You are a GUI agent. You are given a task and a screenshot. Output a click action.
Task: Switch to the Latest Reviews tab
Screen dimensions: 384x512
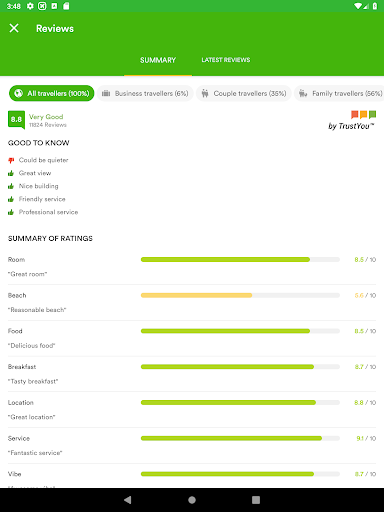226,60
